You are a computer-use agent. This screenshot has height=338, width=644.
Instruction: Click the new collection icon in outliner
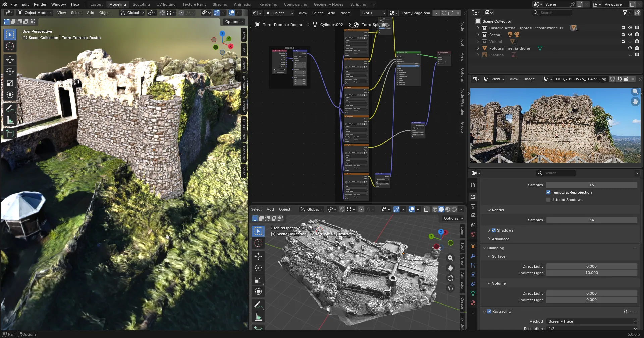[637, 13]
